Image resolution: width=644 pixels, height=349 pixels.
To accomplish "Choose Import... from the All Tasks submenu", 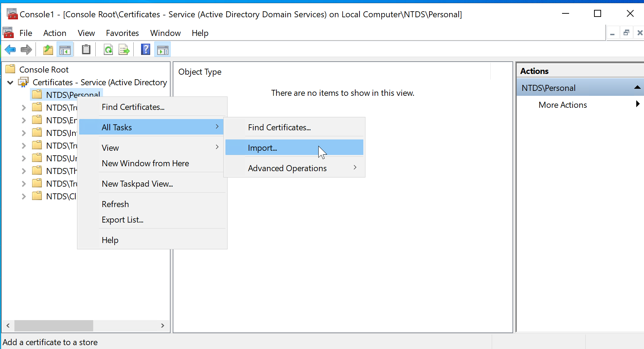I will tap(262, 148).
